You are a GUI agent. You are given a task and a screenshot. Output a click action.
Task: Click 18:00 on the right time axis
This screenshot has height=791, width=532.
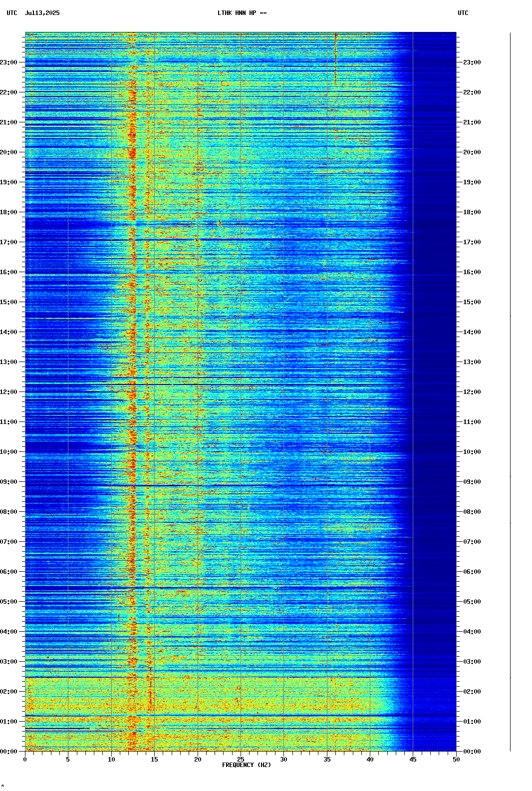[472, 212]
